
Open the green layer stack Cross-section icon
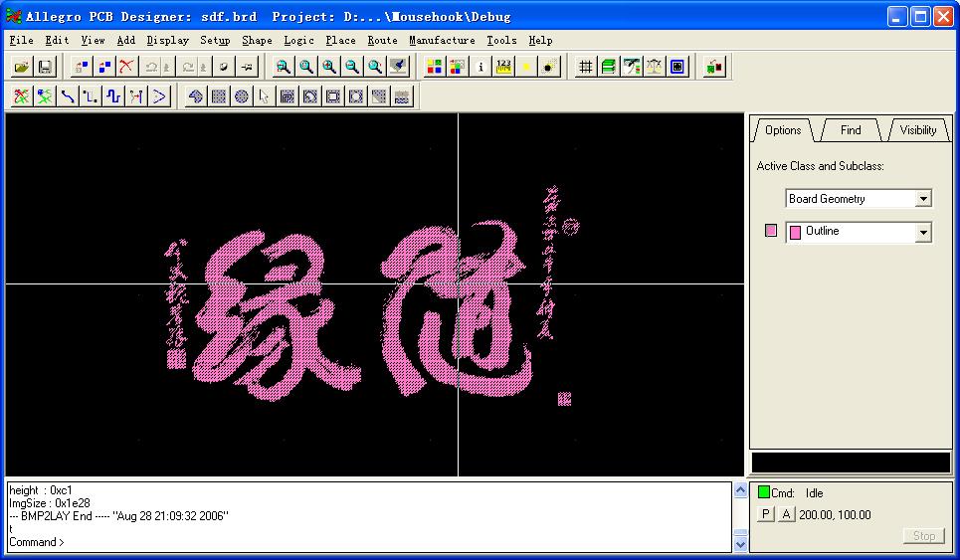click(609, 66)
